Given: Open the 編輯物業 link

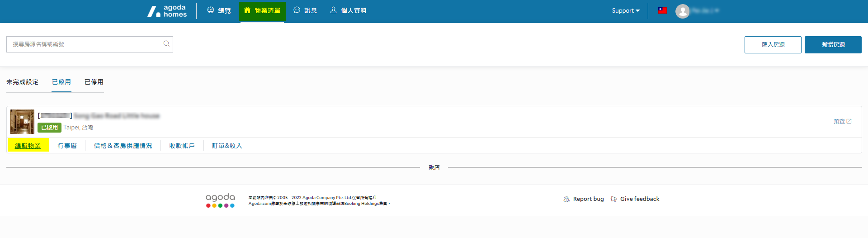Looking at the screenshot, I should (28, 146).
